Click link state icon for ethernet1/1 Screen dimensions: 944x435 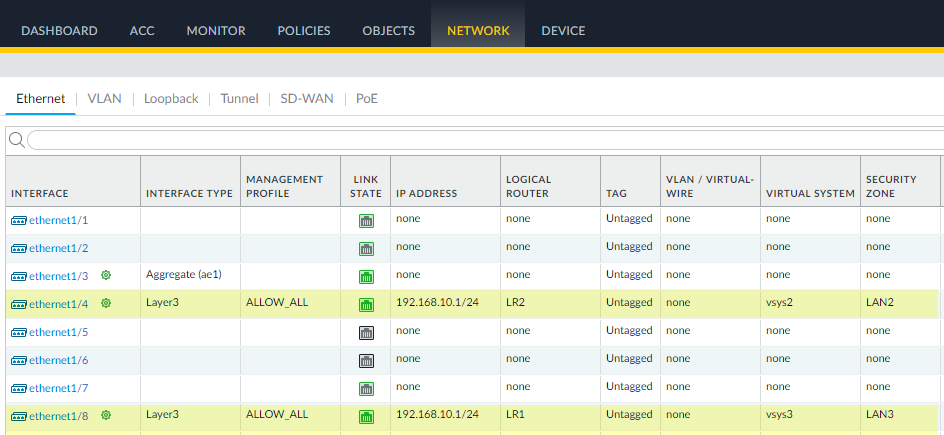pyautogui.click(x=366, y=220)
